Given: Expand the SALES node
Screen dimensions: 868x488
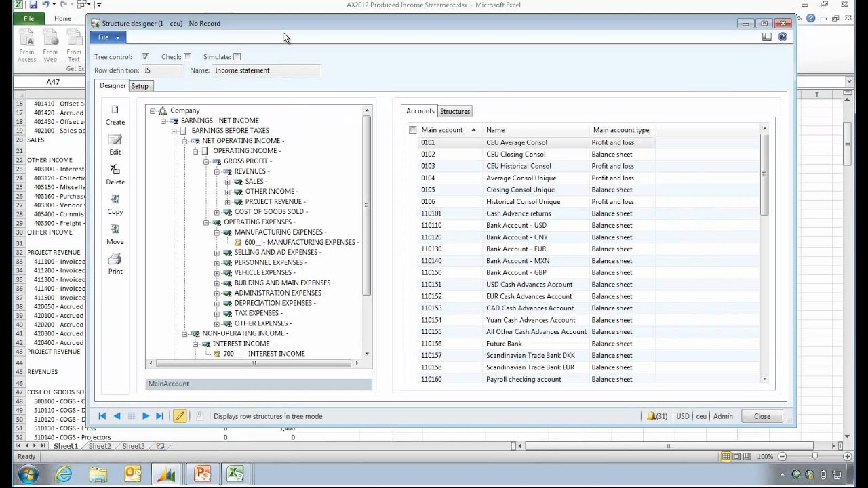Looking at the screenshot, I should coord(228,182).
